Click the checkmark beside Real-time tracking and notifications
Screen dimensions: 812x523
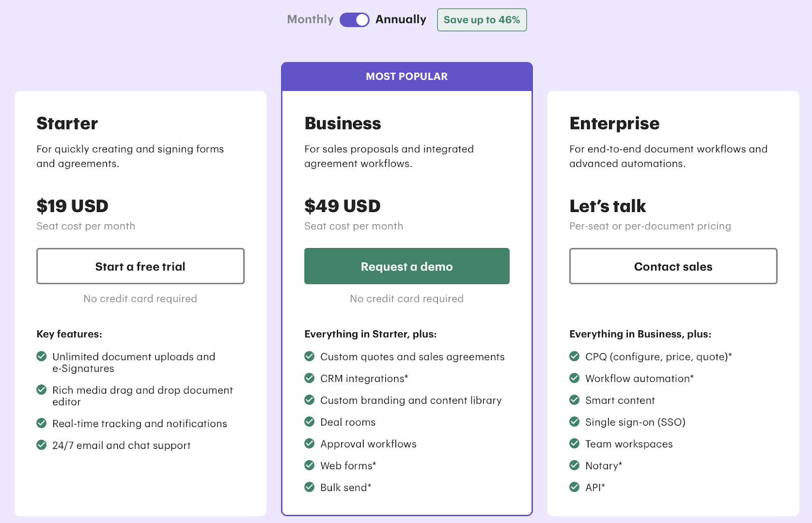point(42,424)
